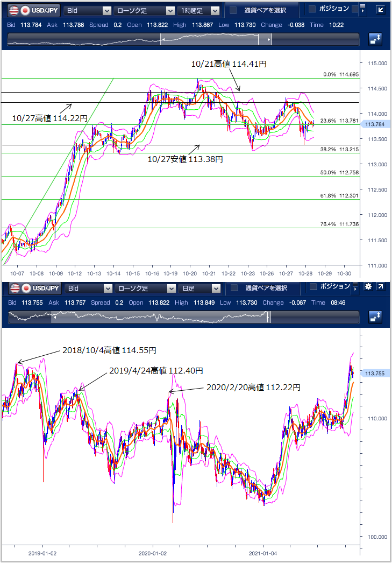Open list menu icon in hourly chart toolbar
Screen dimensions: 392x563
pos(362,9)
